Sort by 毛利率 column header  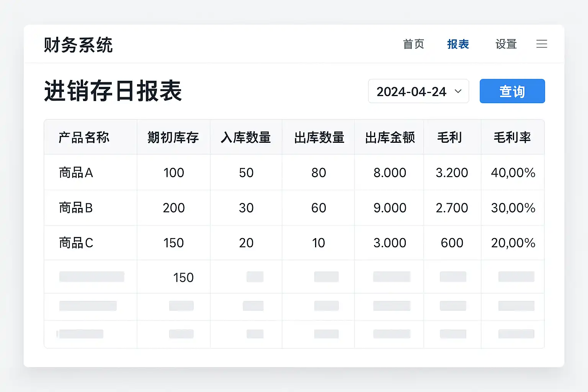coord(512,137)
